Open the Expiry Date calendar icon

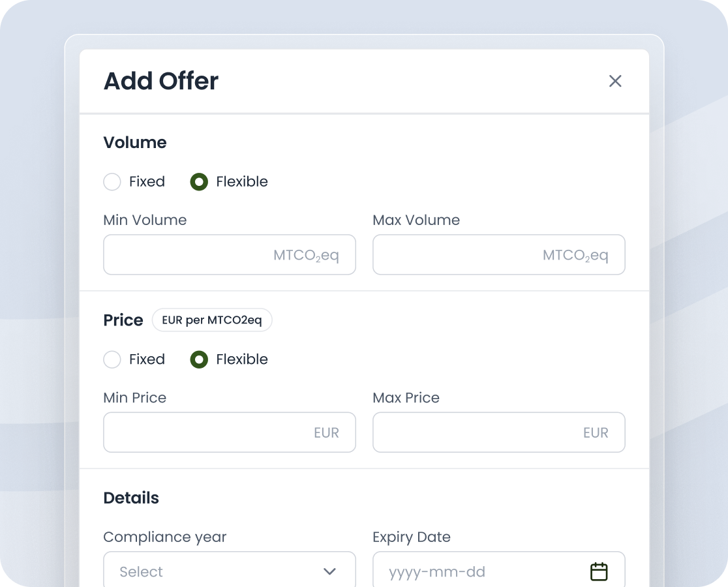598,571
